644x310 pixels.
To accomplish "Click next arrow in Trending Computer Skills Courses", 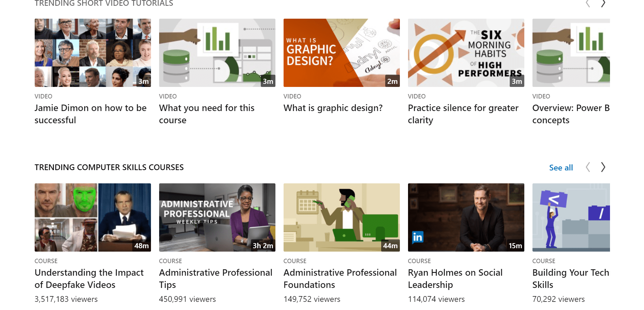I will point(603,167).
